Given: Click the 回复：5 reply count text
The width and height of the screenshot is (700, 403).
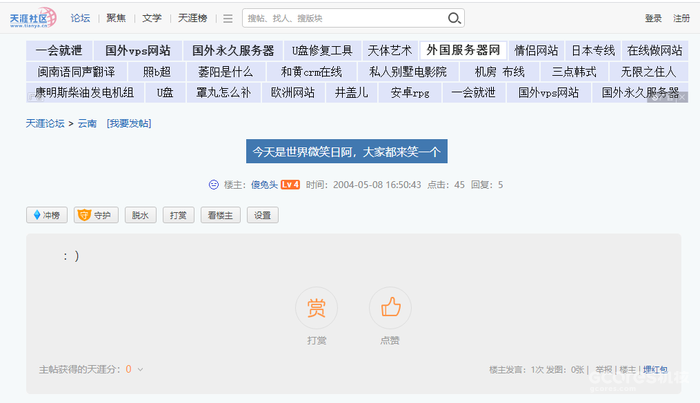Looking at the screenshot, I should [487, 184].
